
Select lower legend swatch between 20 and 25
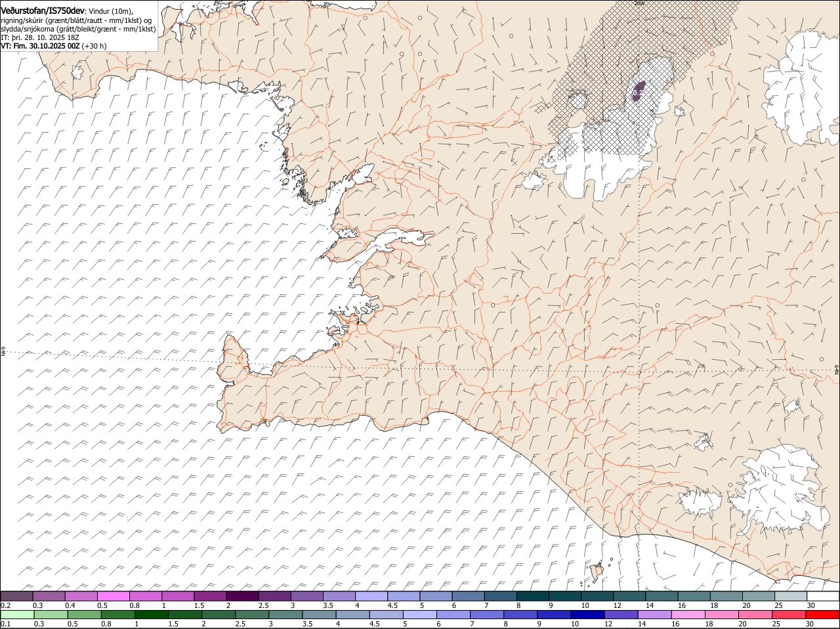754,615
